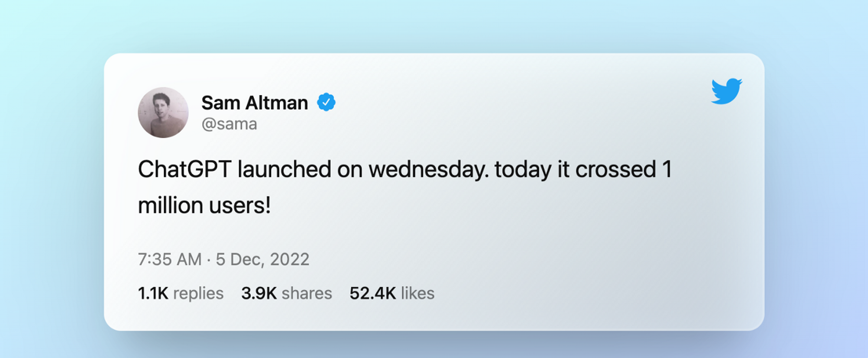Open the shares label
The width and height of the screenshot is (868, 358).
coord(307,293)
